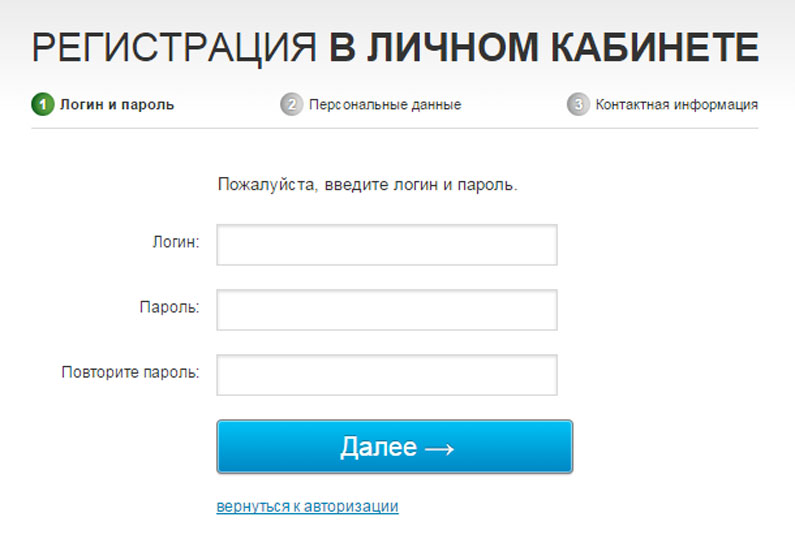The width and height of the screenshot is (795, 543).
Task: Click the grey step 2 circle icon
Action: click(291, 104)
